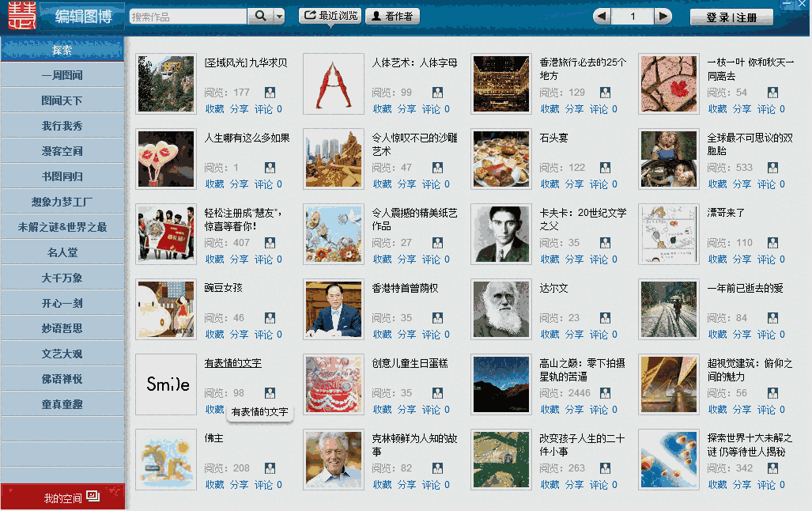Click the 登录|注册 button

731,17
